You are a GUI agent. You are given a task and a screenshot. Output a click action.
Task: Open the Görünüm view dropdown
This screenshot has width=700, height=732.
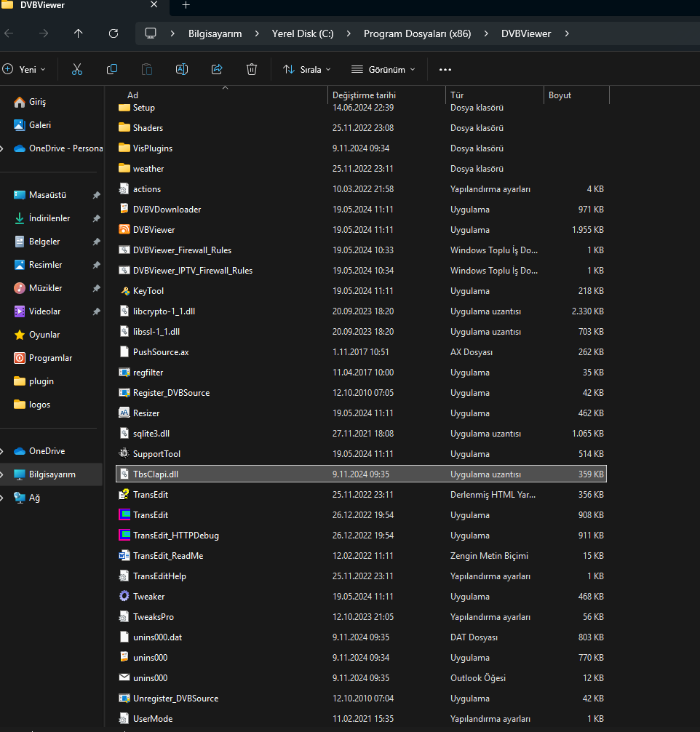(383, 69)
